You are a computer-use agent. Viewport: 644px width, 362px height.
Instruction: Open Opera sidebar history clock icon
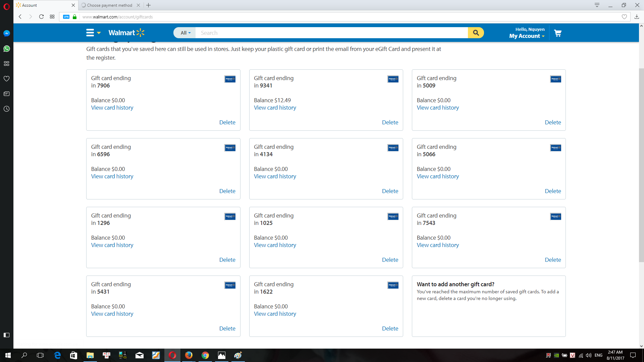click(6, 109)
